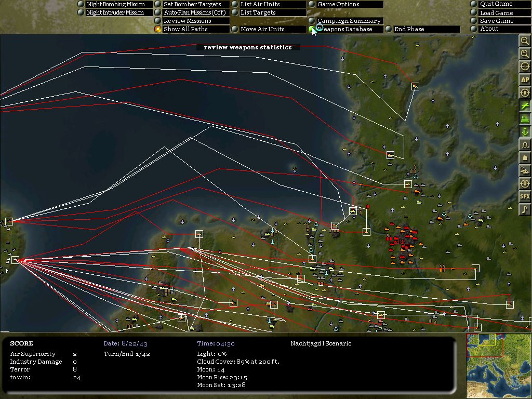This screenshot has height=399, width=532.
Task: Click the Europe minimap thumbnail
Action: point(499,366)
